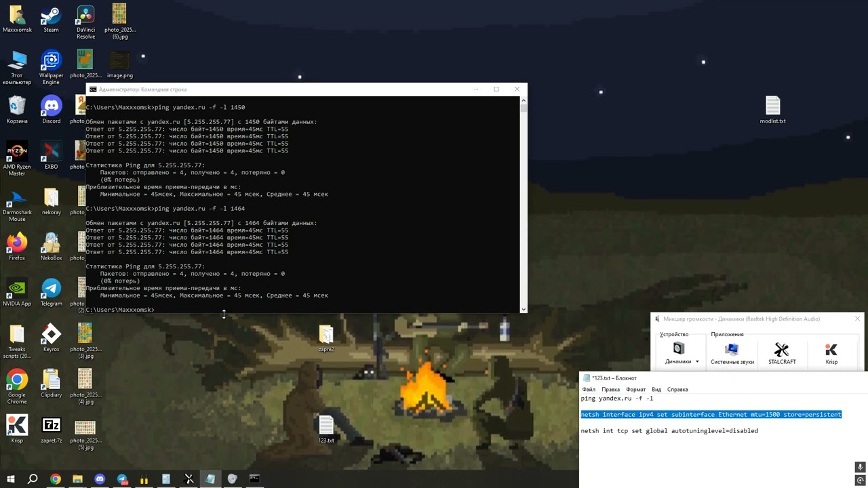Click the 'netsh int tcp set global' line
The image size is (868, 488).
coord(669,430)
